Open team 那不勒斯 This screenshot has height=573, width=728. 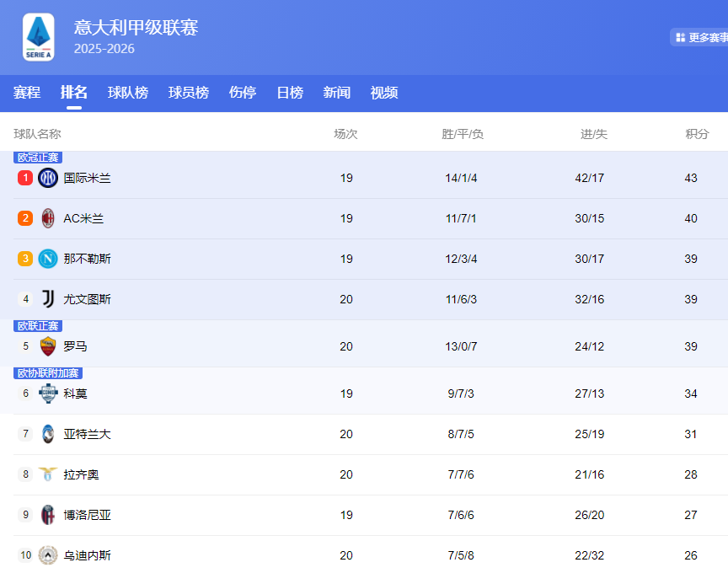(88, 259)
